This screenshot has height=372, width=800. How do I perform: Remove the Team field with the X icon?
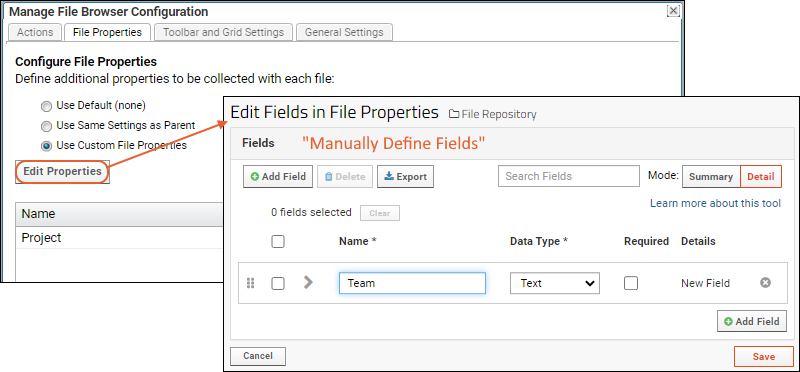pos(765,283)
